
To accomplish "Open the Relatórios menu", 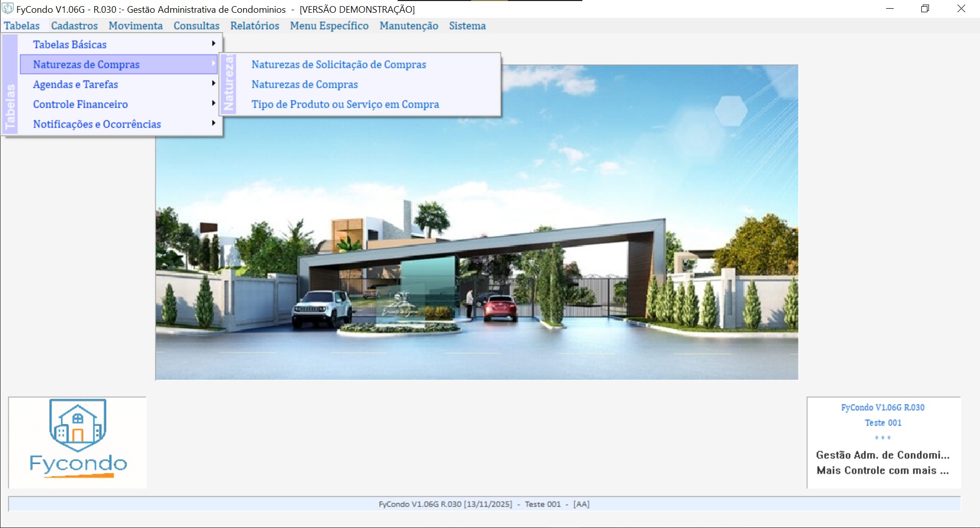I will coord(254,26).
